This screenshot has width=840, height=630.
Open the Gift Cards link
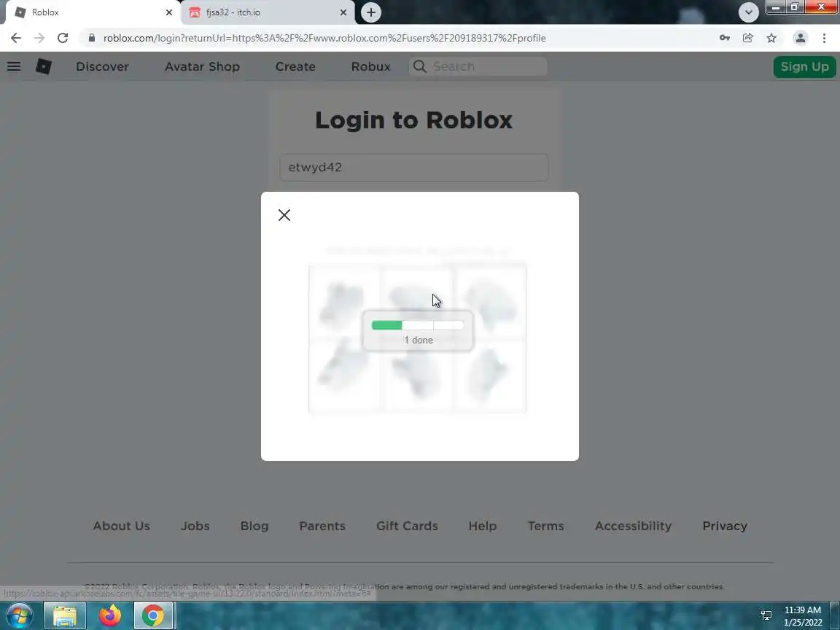[407, 526]
